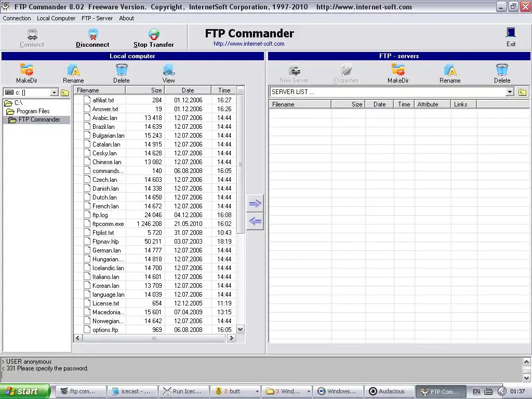Select the License.txt file
Viewport: 532px width, 399px height.
[x=106, y=303]
